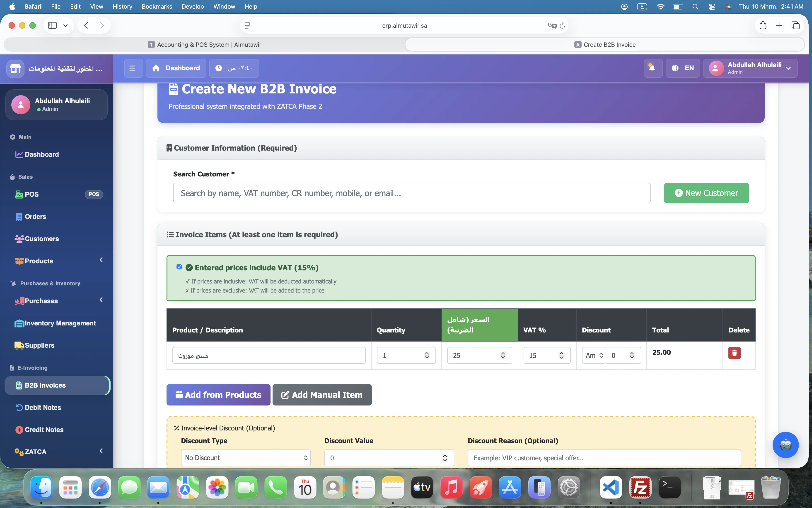
Task: Open Spotlight search in the menu bar
Action: [x=695, y=7]
